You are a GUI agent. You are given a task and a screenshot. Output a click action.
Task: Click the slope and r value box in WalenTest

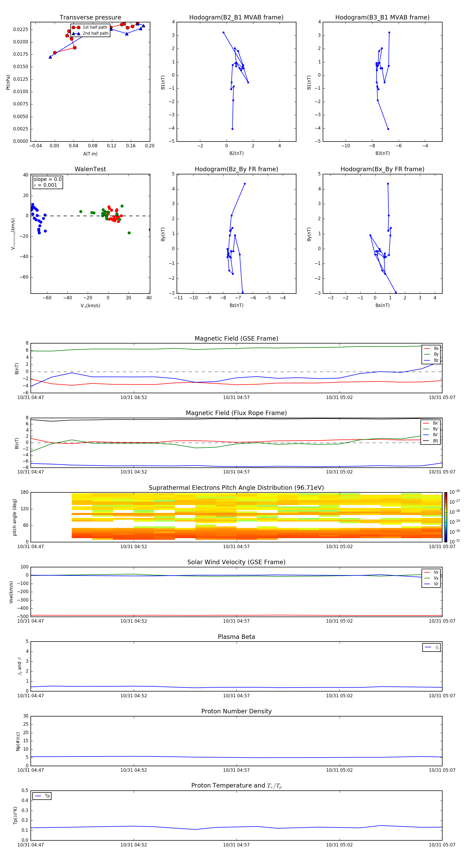(x=48, y=182)
